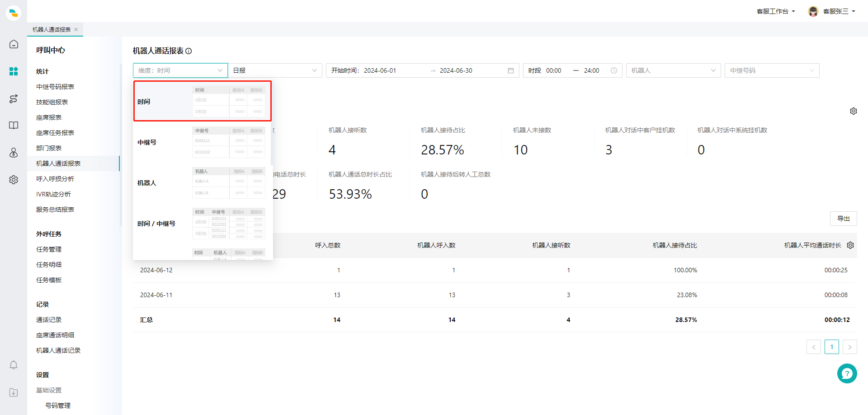Expand 基础设置 in sidebar
Screen dimensions: 868x415
pyautogui.click(x=49, y=390)
